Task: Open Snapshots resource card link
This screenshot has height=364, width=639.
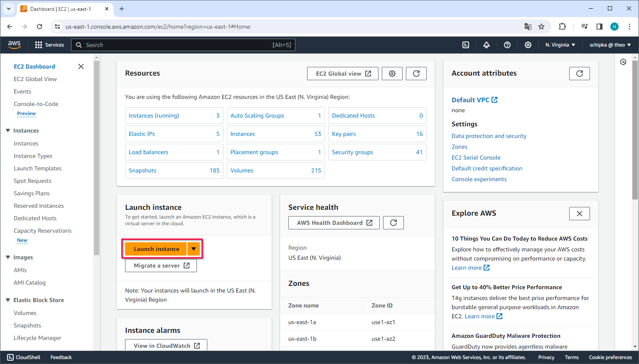Action: click(143, 170)
